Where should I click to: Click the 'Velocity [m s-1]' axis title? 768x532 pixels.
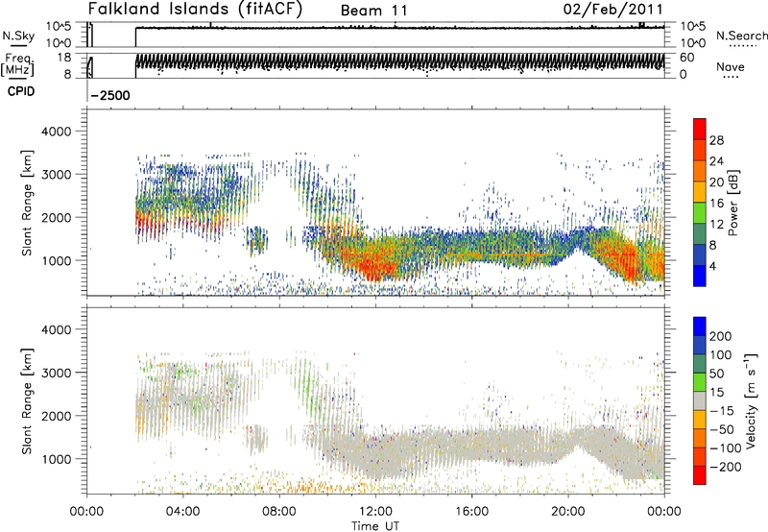751,400
